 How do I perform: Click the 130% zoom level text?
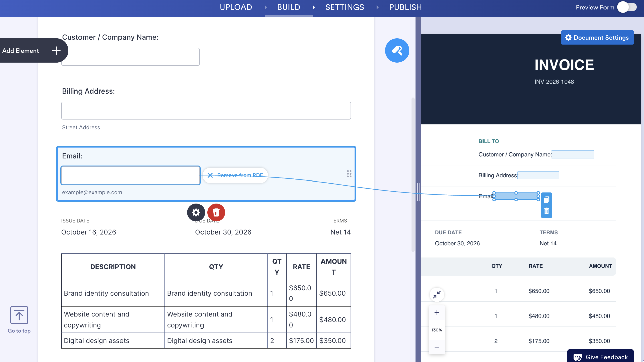click(437, 330)
